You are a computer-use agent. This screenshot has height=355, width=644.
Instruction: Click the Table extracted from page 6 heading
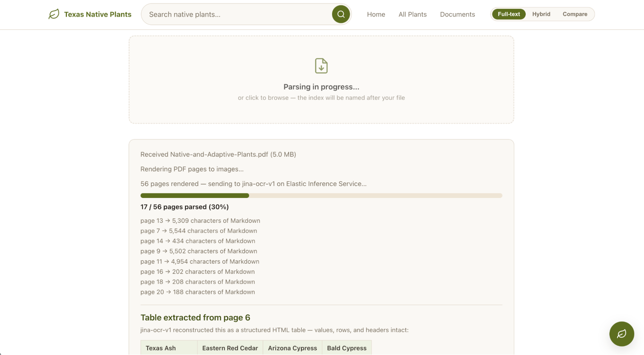point(195,318)
